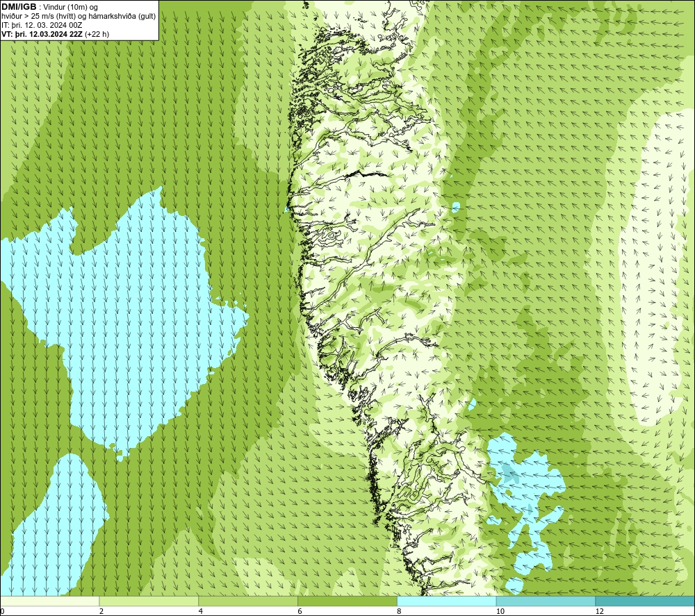Click the '8' label on the legend scale
The image size is (695, 616).
(399, 611)
